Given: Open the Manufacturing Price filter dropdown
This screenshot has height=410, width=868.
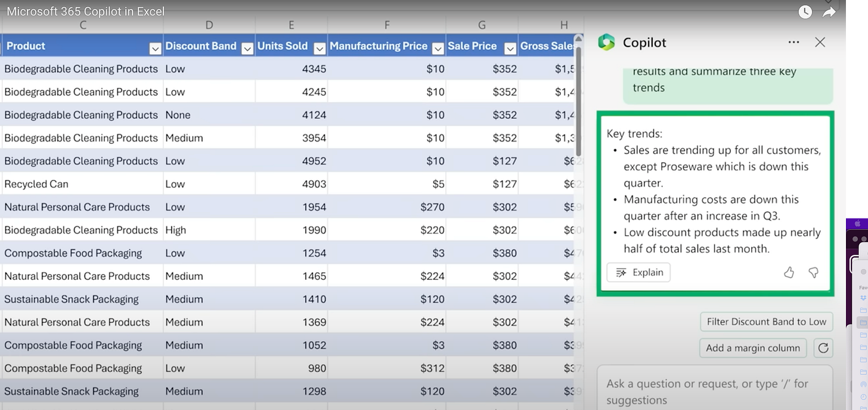Looking at the screenshot, I should 438,48.
